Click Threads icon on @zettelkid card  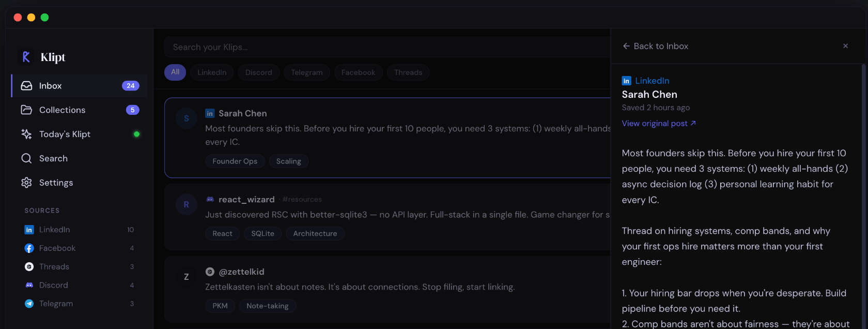[x=210, y=272]
